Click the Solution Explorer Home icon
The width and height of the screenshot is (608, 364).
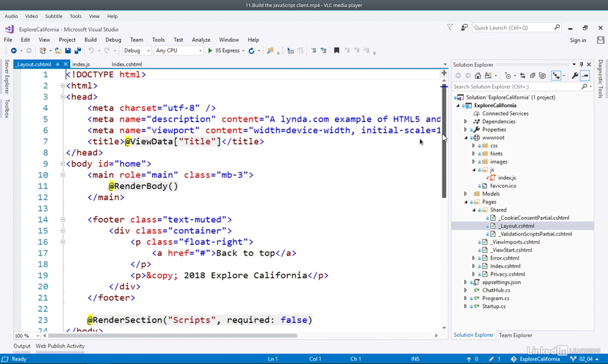[x=478, y=75]
